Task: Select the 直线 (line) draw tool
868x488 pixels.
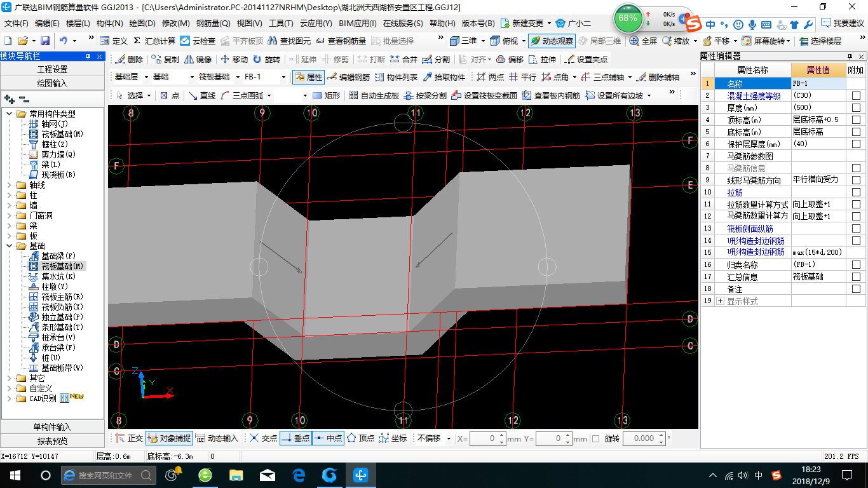Action: pos(202,96)
